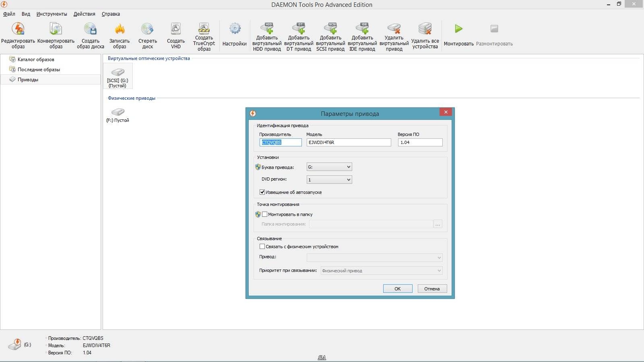Click the DAEMON Tools logo in title bar
Screen dimensions: 644x362
[4, 4]
